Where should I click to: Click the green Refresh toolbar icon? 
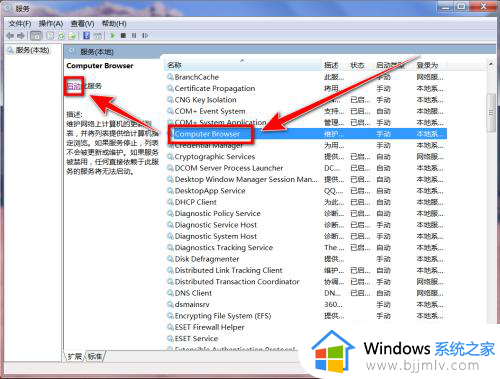click(x=61, y=36)
